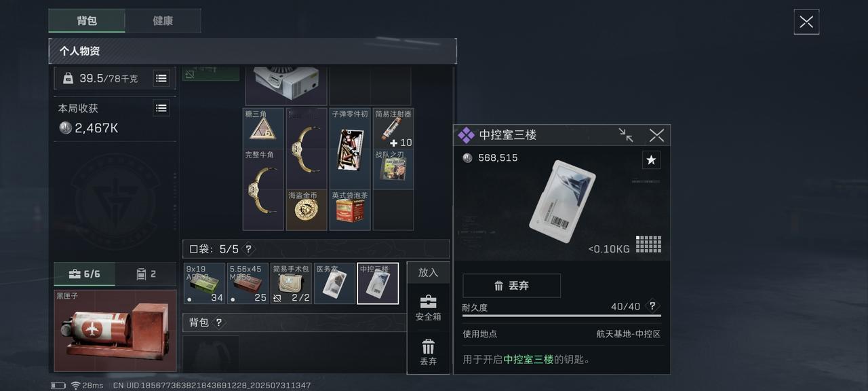Image resolution: width=868 pixels, height=391 pixels.
Task: Switch to the 背包 tab
Action: (87, 21)
